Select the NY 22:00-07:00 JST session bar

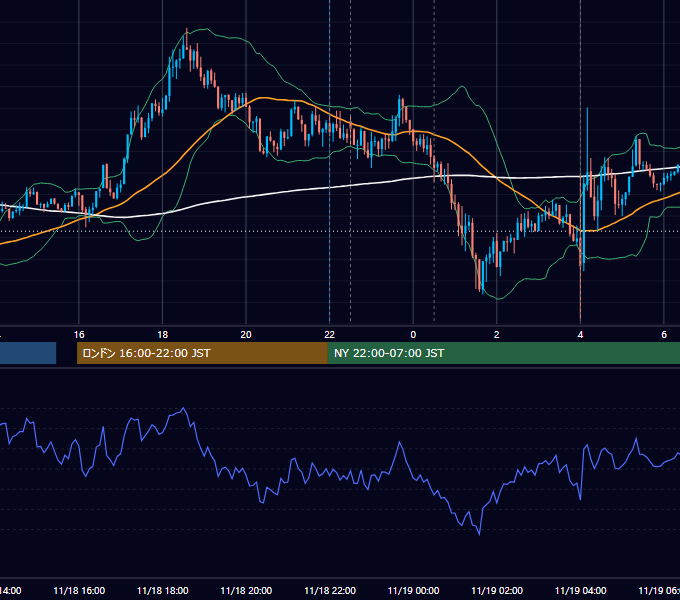click(x=503, y=353)
